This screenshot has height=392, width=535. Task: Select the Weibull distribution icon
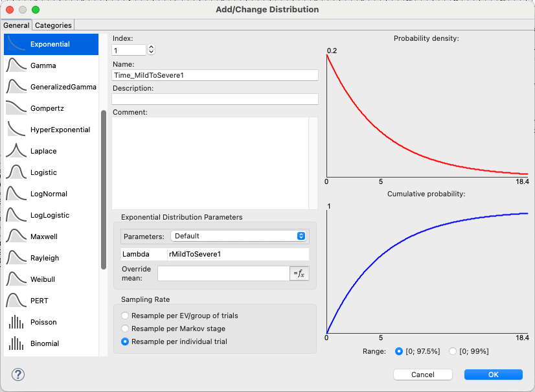point(16,279)
